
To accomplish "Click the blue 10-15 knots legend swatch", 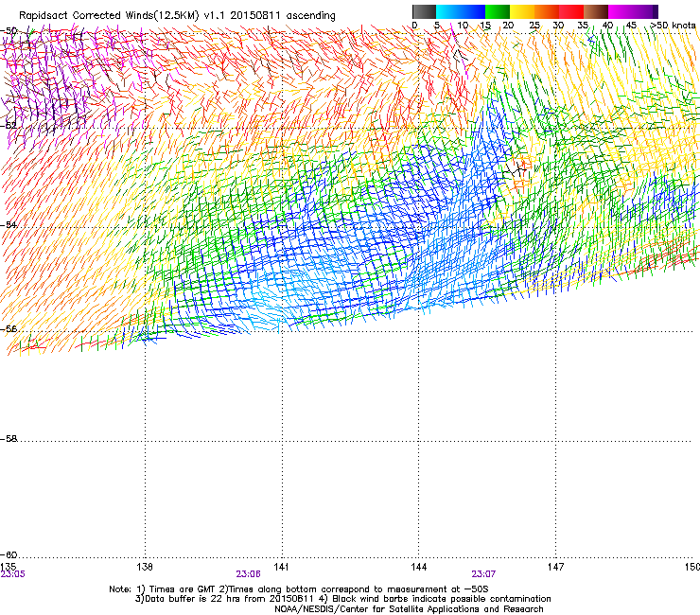I will tap(473, 11).
